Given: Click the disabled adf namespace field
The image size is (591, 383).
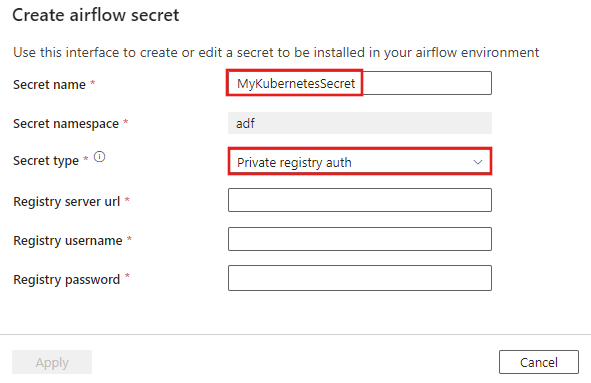Looking at the screenshot, I should pyautogui.click(x=360, y=123).
